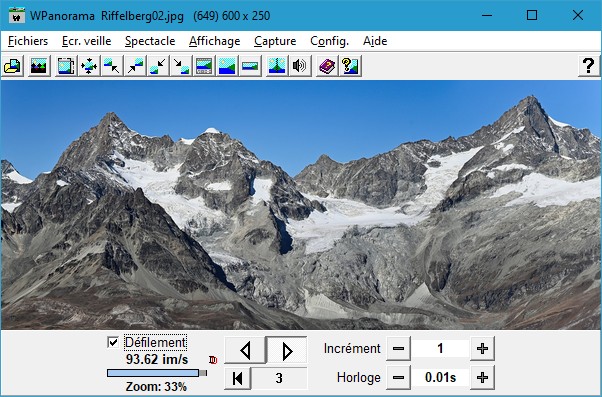The width and height of the screenshot is (602, 397).
Task: Open a panorama file with the folder icon
Action: click(13, 66)
